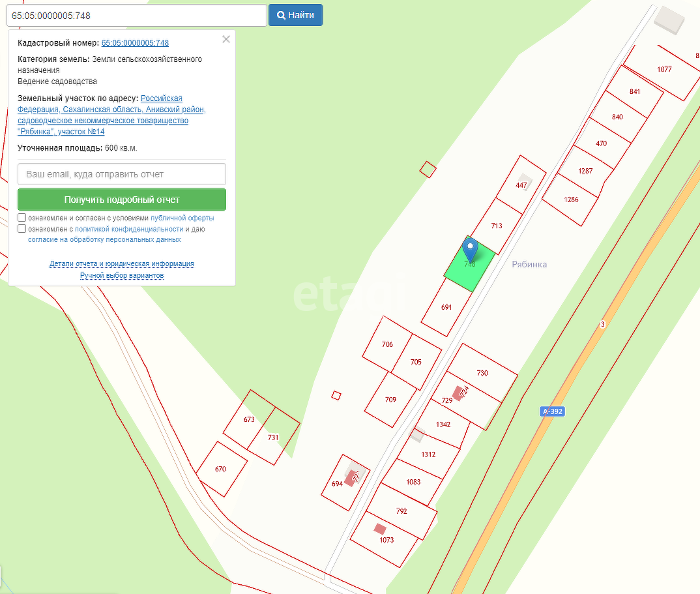Click the cadastral number search field

[136, 15]
